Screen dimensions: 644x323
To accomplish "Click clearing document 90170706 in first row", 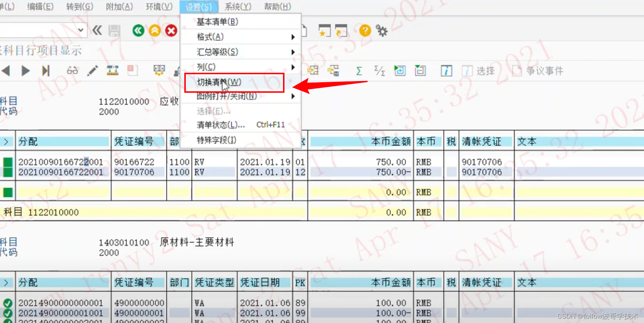I will [482, 162].
